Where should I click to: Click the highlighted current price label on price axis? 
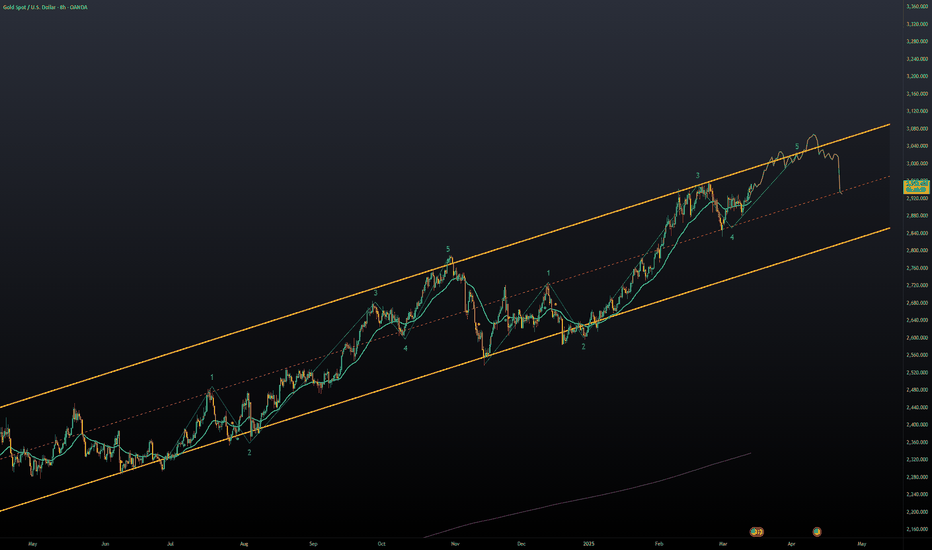[x=916, y=187]
